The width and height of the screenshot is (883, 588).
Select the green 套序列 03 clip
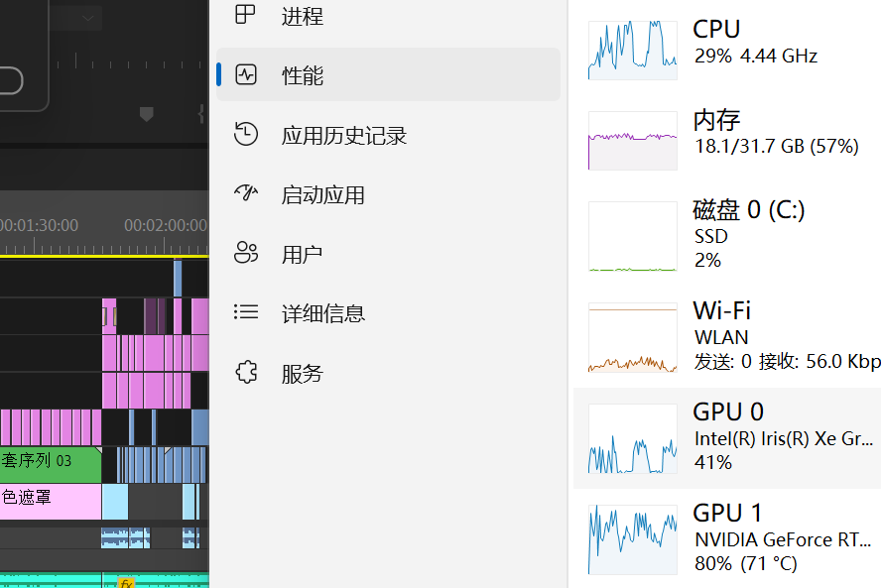coord(51,465)
